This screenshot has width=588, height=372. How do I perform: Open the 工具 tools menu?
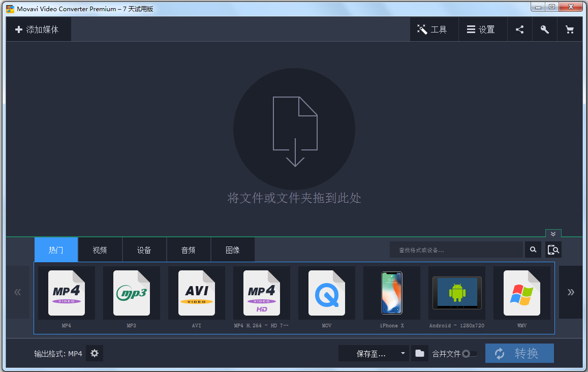pos(433,29)
